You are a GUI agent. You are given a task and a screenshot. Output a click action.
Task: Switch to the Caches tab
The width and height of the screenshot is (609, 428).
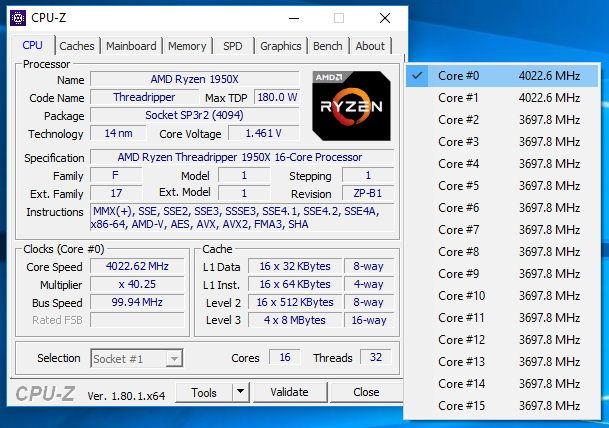pos(77,46)
